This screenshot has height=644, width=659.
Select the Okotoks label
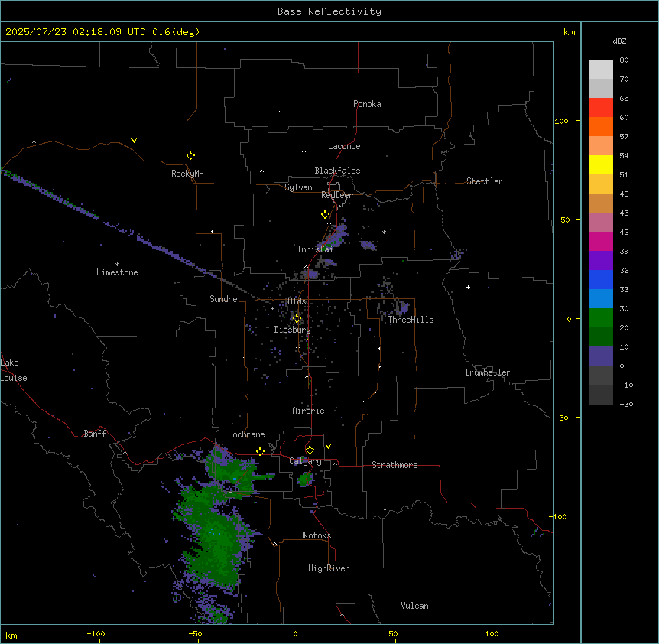(315, 535)
